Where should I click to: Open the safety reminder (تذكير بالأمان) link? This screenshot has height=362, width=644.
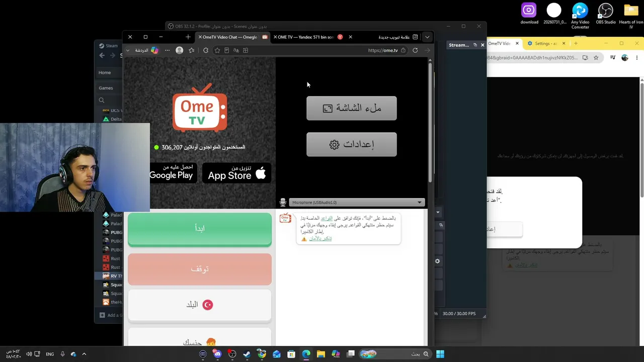320,238
